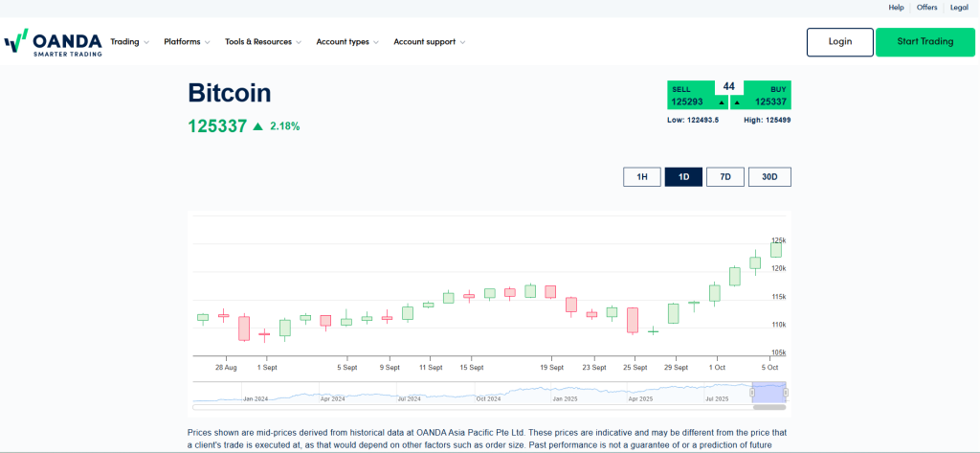Select the 1D chart timeframe
The width and height of the screenshot is (980, 453).
click(683, 177)
